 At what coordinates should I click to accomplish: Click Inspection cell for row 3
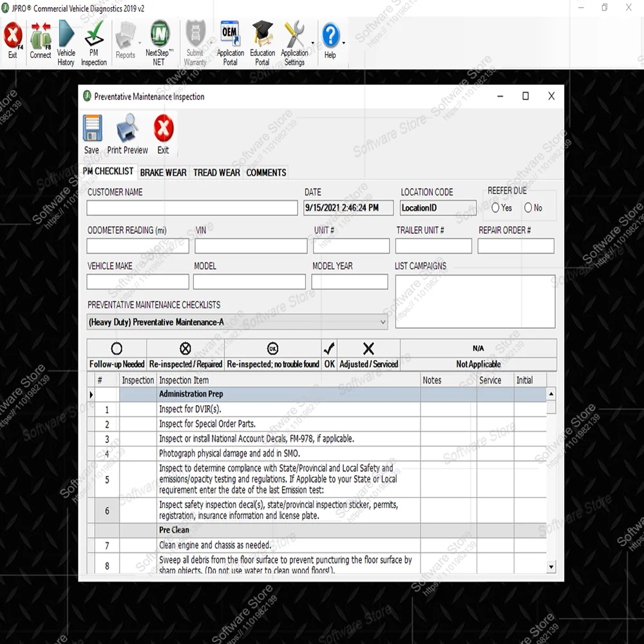(x=138, y=439)
